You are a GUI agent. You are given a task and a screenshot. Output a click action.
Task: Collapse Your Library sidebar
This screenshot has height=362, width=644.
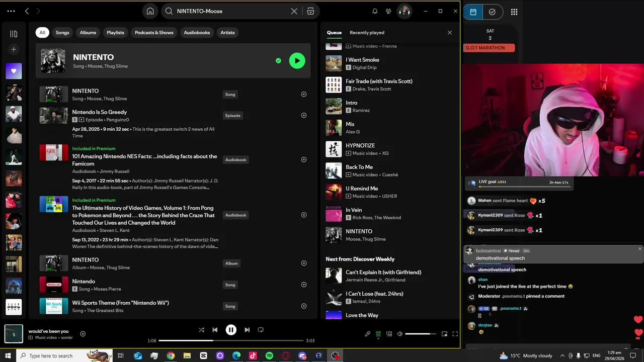[14, 34]
